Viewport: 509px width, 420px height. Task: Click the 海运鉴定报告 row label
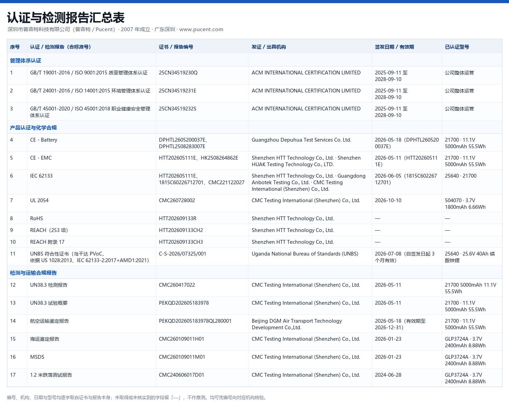point(45,339)
